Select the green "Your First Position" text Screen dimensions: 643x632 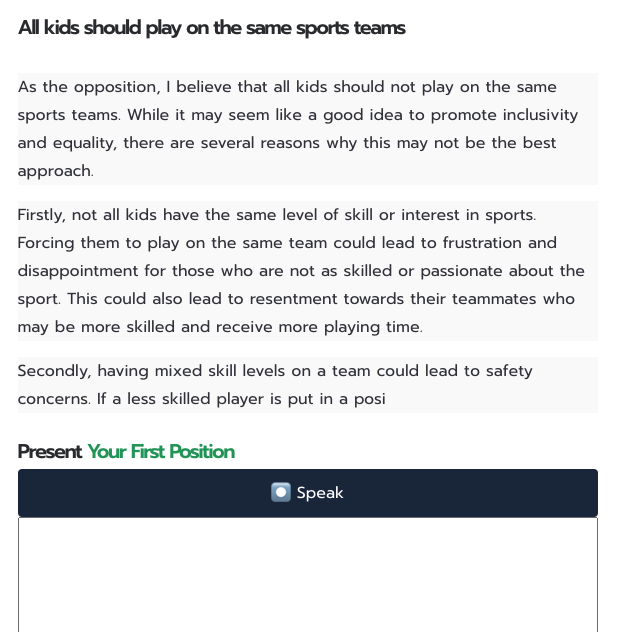tap(161, 452)
